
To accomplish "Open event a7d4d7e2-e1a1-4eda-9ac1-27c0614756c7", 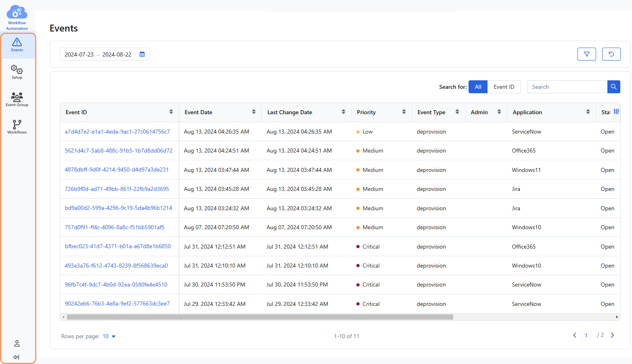I will coord(117,132).
